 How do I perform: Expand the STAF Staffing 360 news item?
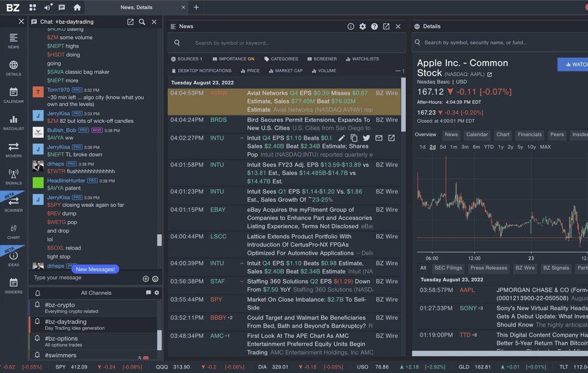pos(241,281)
